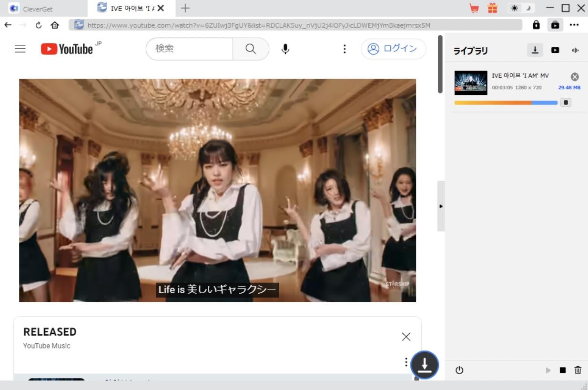Start all downloads with play icon

(548, 370)
